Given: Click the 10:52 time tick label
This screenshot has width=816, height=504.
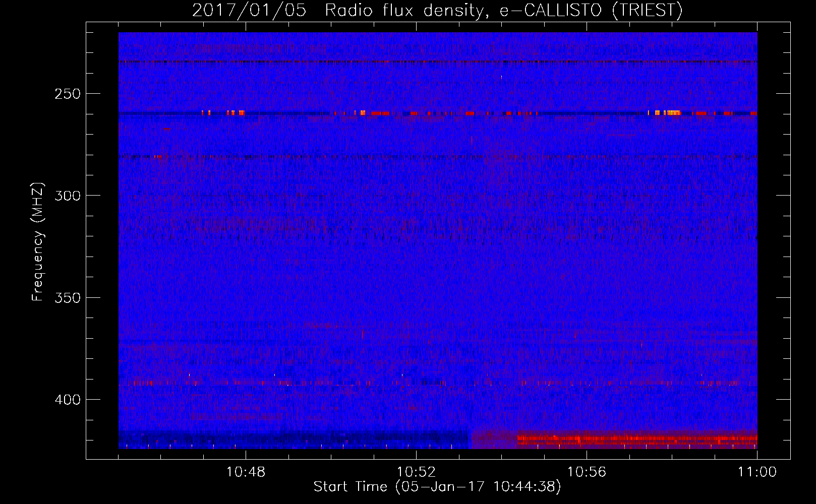Looking at the screenshot, I should [x=416, y=472].
